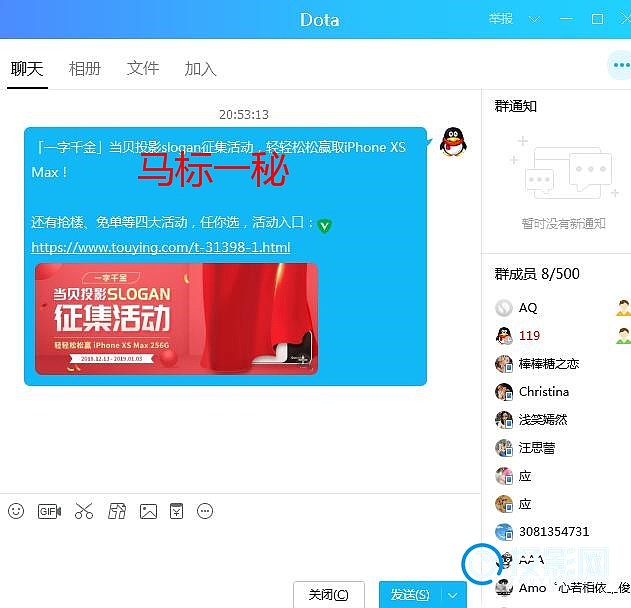
Task: Open the emoji picker smiley icon
Action: click(x=16, y=511)
